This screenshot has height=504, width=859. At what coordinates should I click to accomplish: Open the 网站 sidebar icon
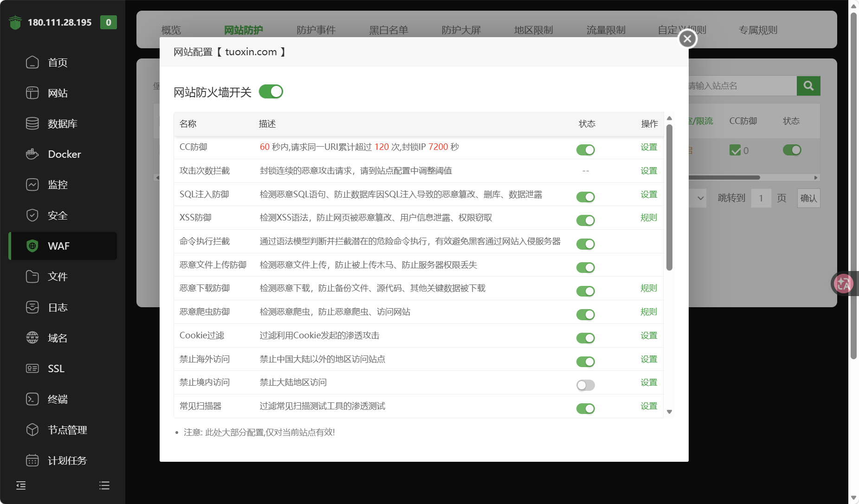(x=32, y=93)
